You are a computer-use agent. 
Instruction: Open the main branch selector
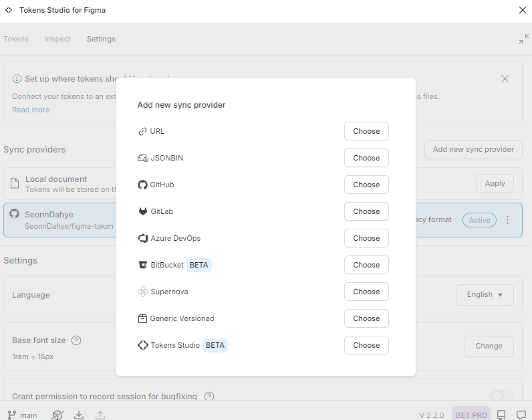point(22,415)
